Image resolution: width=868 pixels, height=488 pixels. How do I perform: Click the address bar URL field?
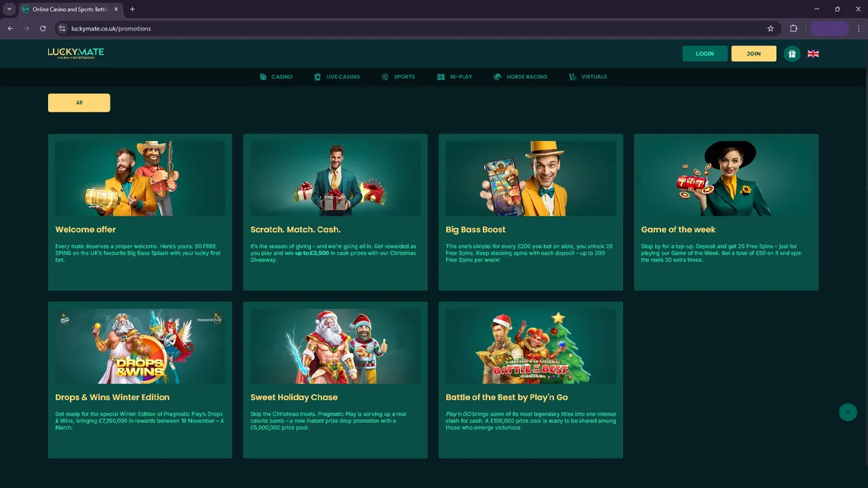point(407,28)
